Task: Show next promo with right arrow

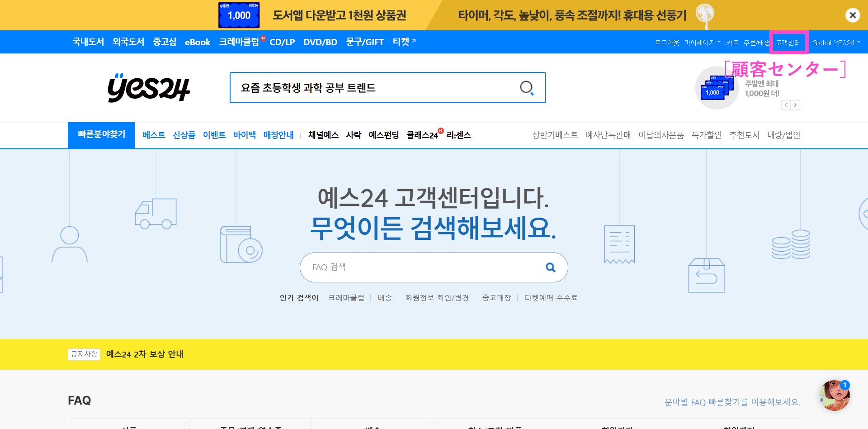Action: (795, 105)
